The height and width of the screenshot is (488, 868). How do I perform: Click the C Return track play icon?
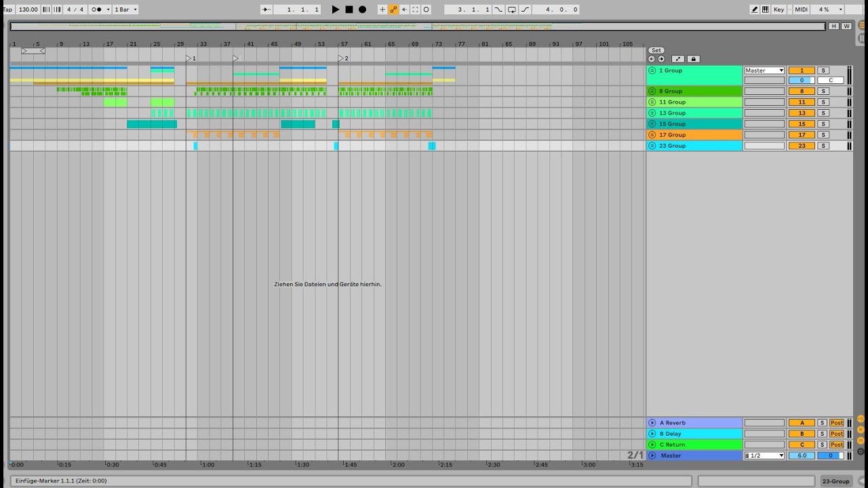pos(652,445)
